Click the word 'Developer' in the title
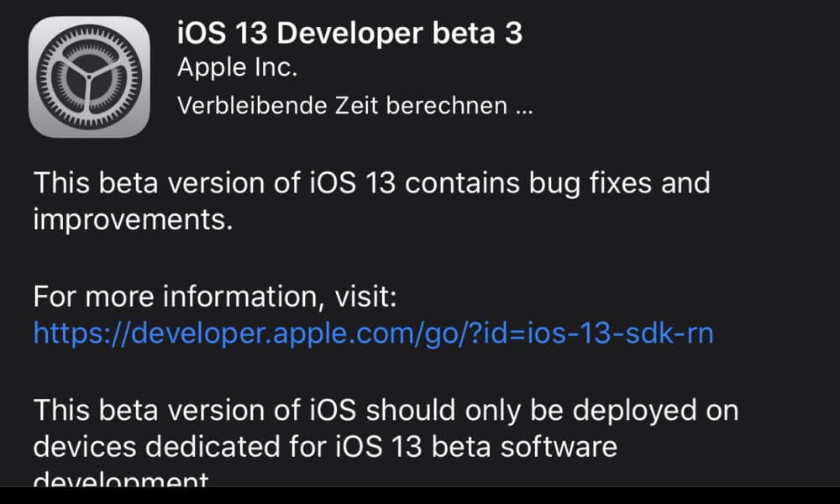 [349, 34]
